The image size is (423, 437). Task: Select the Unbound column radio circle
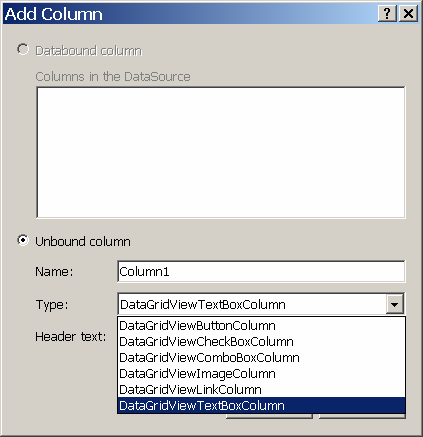coord(23,240)
